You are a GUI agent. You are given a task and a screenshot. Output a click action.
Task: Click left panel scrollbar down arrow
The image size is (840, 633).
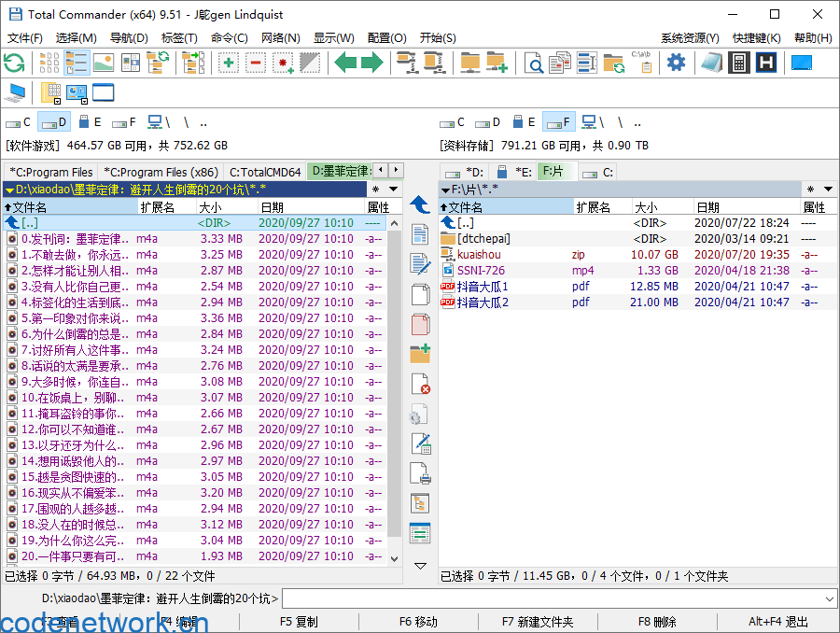[394, 559]
